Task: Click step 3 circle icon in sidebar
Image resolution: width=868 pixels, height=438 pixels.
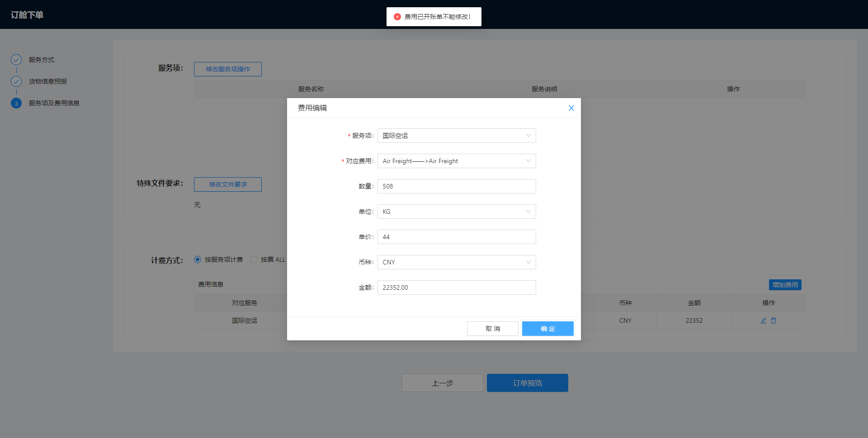Action: 16,103
